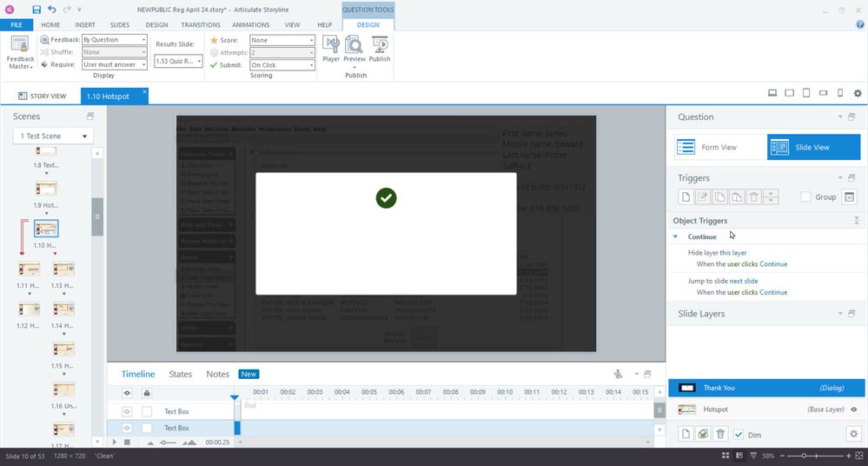The height and width of the screenshot is (466, 868).
Task: Uncheck the Dim checkbox for layers
Action: click(739, 434)
